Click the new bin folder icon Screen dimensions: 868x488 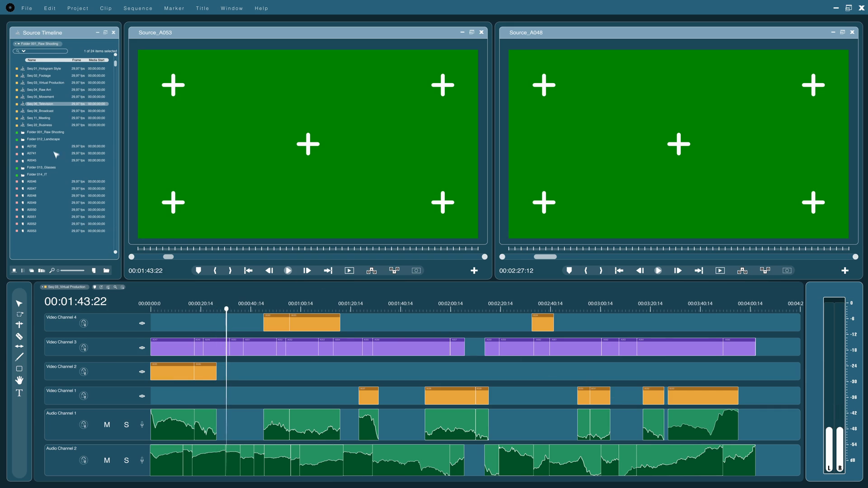(x=106, y=270)
